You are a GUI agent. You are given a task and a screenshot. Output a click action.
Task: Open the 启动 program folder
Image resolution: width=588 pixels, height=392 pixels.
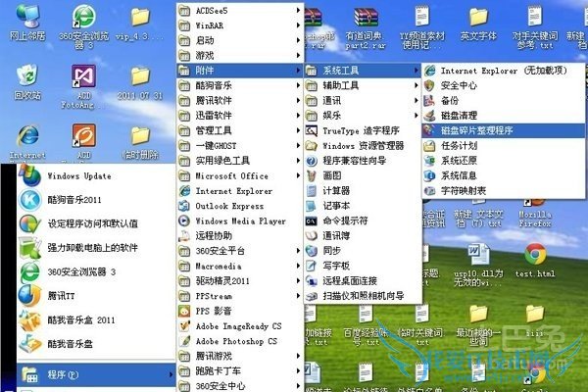click(240, 40)
